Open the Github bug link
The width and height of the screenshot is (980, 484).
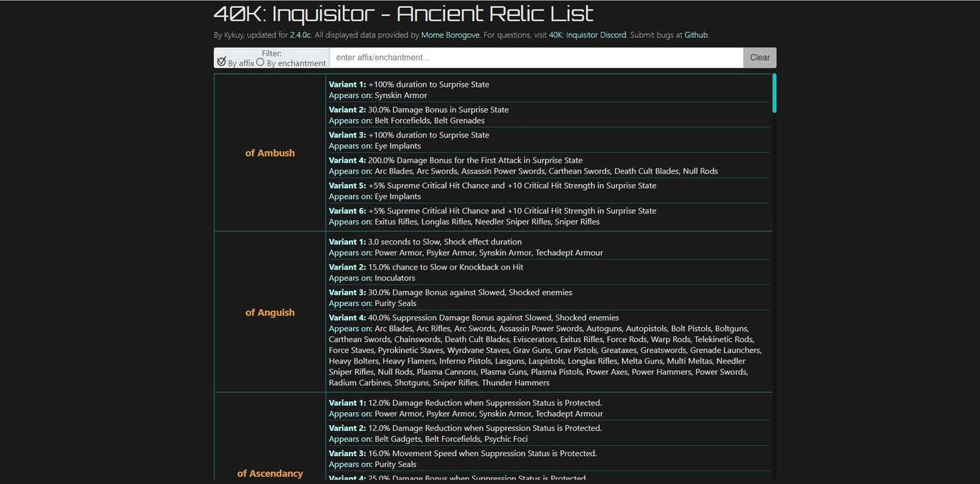pyautogui.click(x=696, y=34)
